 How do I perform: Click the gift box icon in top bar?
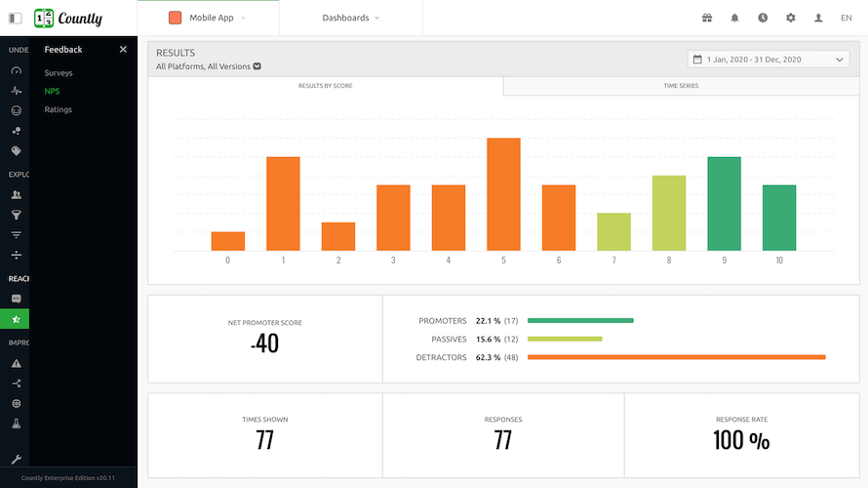pos(707,18)
